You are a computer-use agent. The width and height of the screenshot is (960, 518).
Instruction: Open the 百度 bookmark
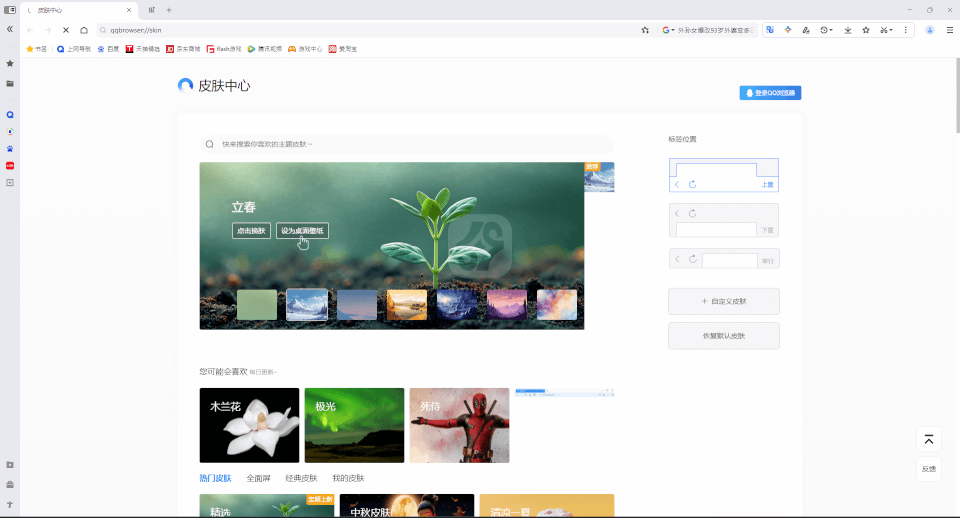click(x=108, y=49)
